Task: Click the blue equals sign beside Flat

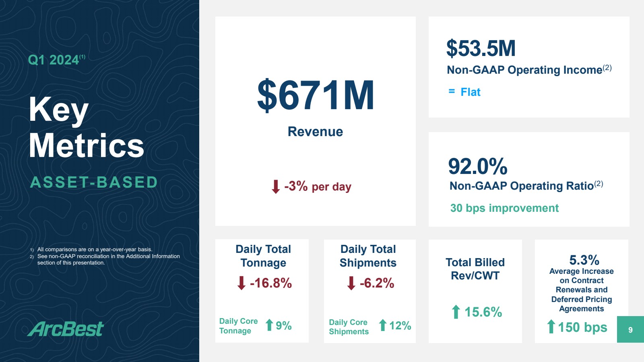Action: point(452,92)
